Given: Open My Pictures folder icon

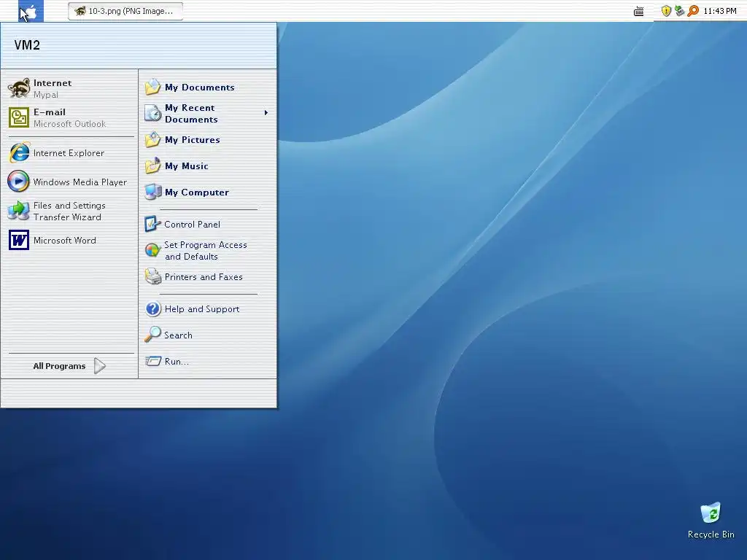Looking at the screenshot, I should tap(153, 139).
